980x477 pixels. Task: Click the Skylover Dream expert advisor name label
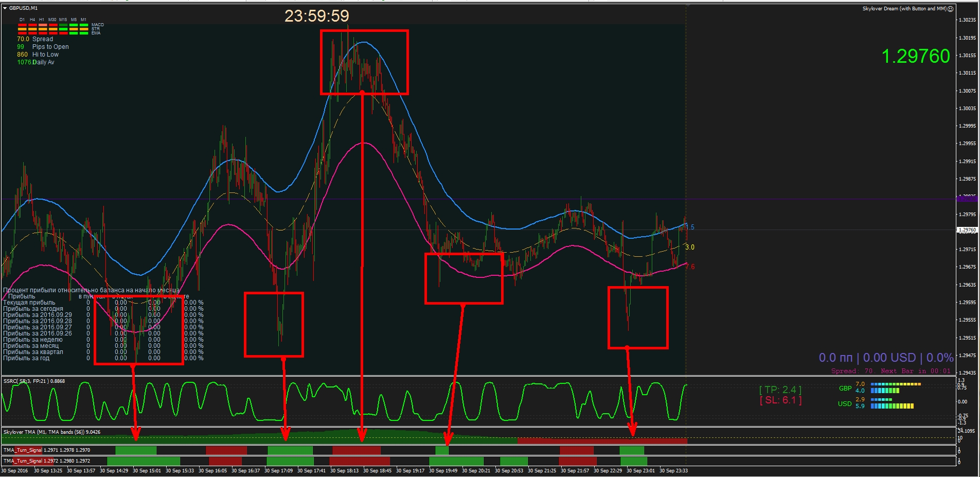(x=904, y=9)
